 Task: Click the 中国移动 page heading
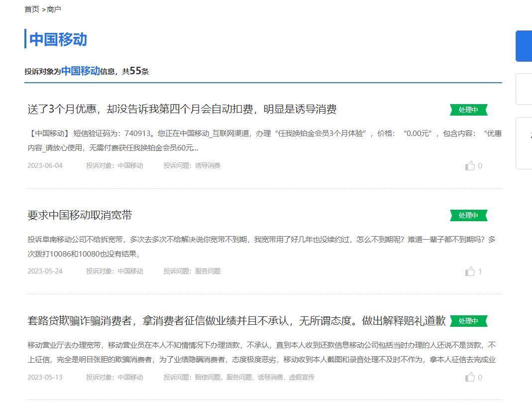click(x=58, y=39)
